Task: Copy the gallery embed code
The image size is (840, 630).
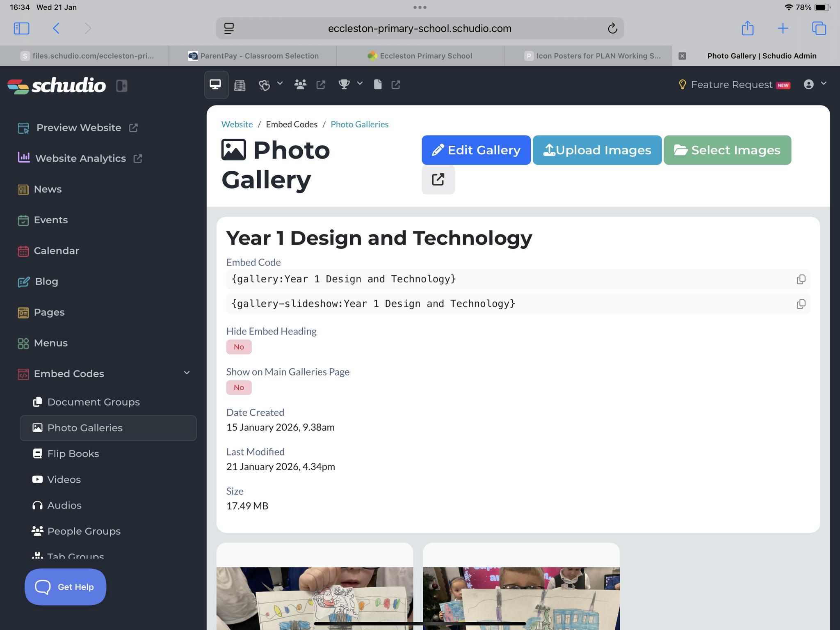Action: [x=801, y=279]
